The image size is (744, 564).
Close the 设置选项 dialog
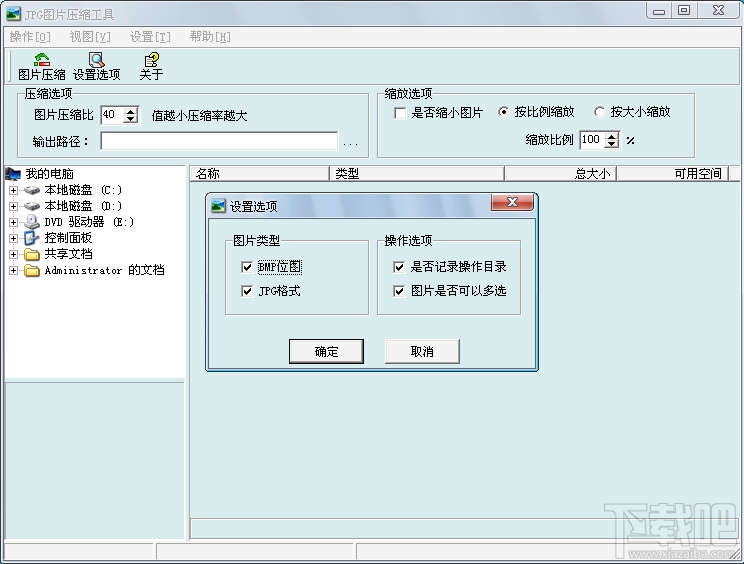[512, 202]
